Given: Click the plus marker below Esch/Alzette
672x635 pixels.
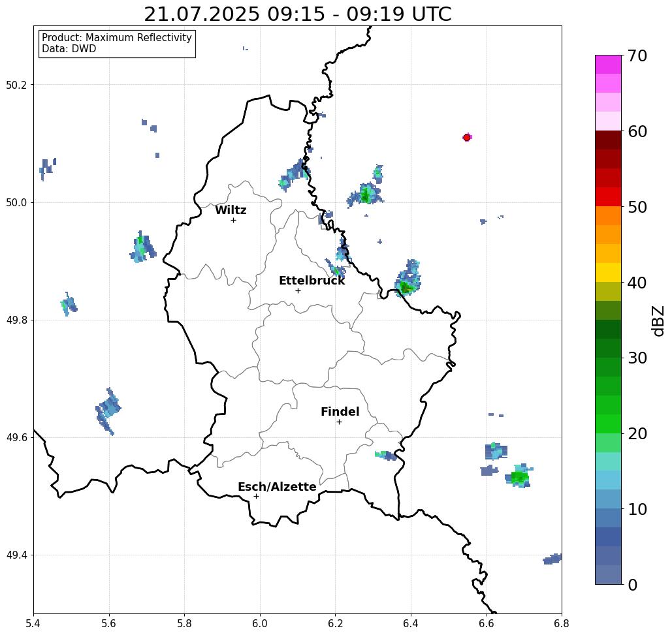Looking at the screenshot, I should click(x=256, y=496).
